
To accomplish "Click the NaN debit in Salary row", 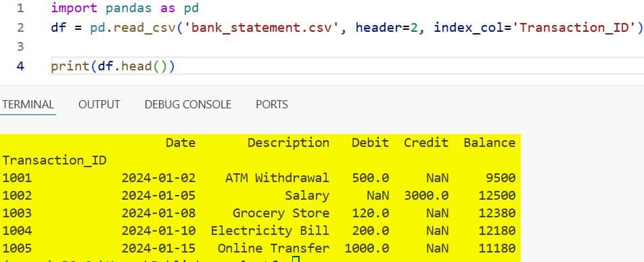I will [378, 196].
